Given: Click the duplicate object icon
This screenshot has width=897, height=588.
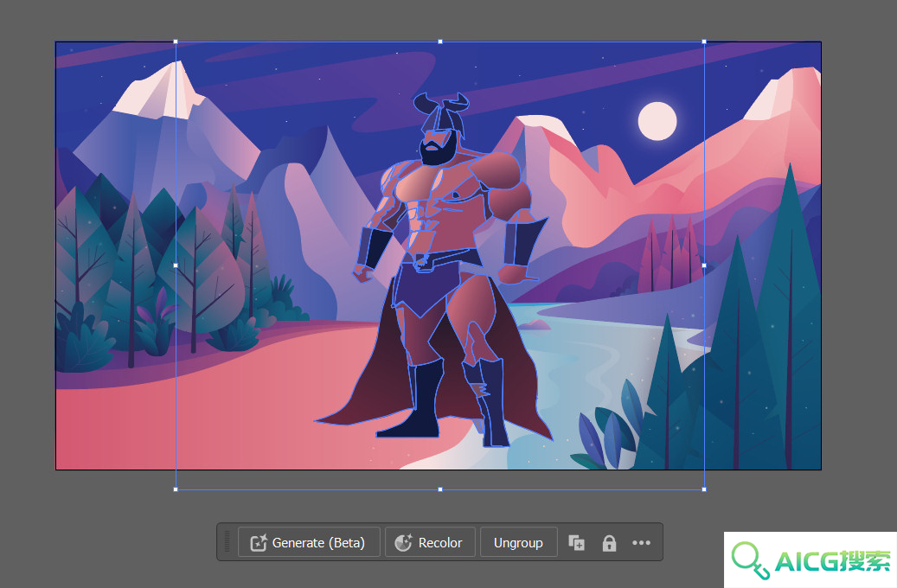Looking at the screenshot, I should coord(576,542).
